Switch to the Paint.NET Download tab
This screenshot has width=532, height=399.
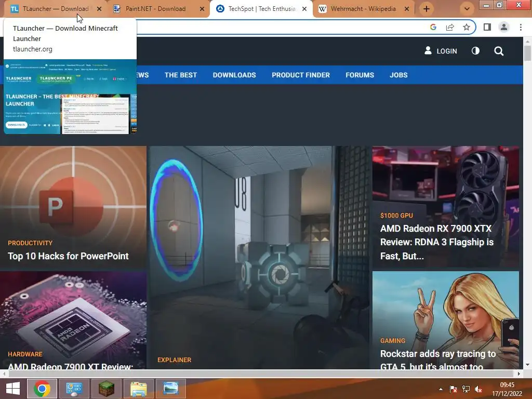point(155,9)
